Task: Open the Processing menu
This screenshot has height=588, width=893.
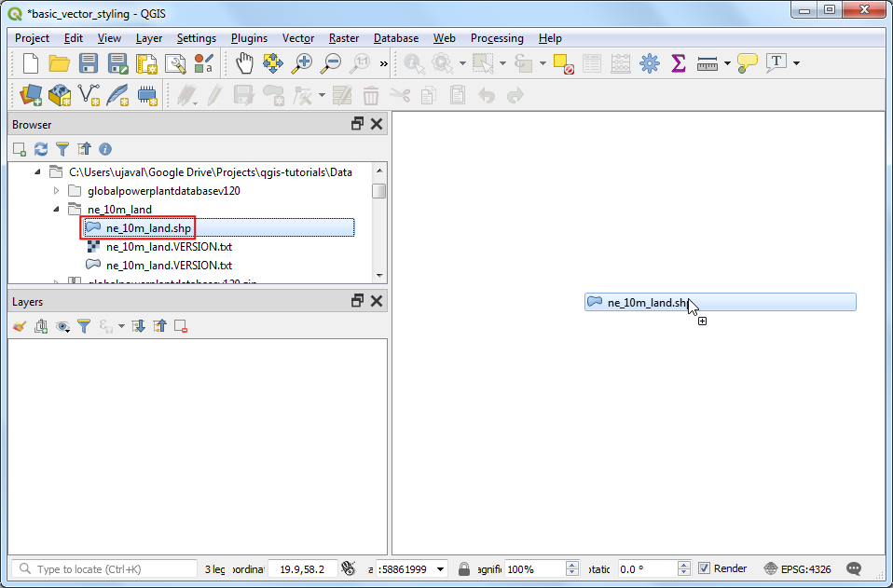Action: pos(497,38)
